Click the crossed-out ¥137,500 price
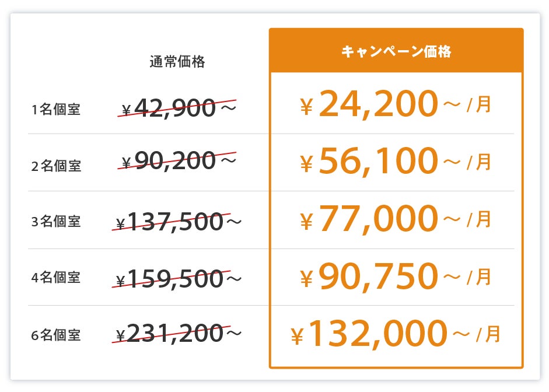The image size is (549, 392). click(x=175, y=221)
